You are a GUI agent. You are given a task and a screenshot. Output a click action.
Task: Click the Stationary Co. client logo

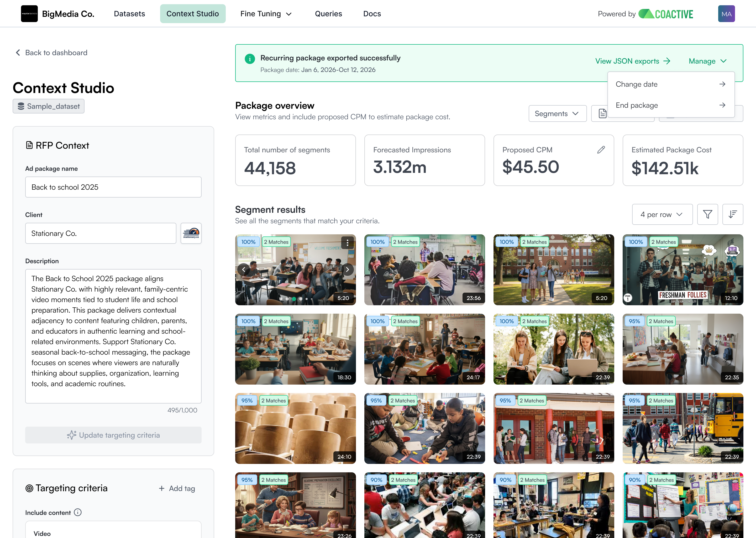coord(191,233)
